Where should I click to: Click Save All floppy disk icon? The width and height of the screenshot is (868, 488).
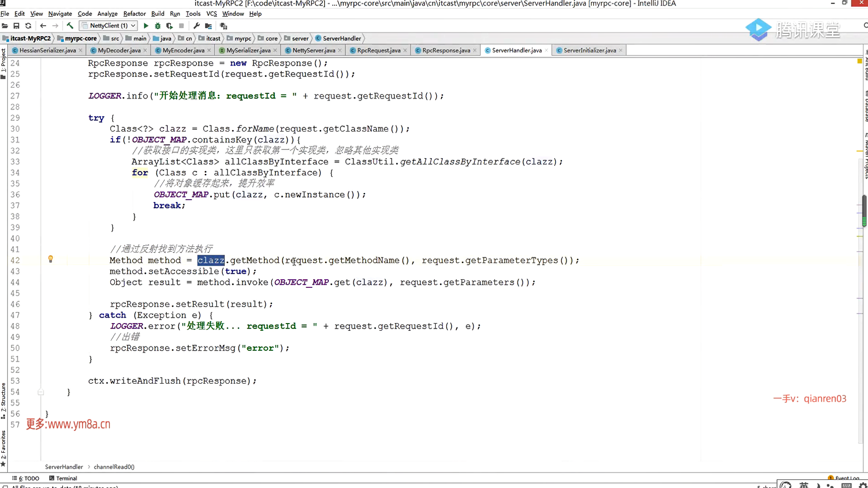[16, 26]
